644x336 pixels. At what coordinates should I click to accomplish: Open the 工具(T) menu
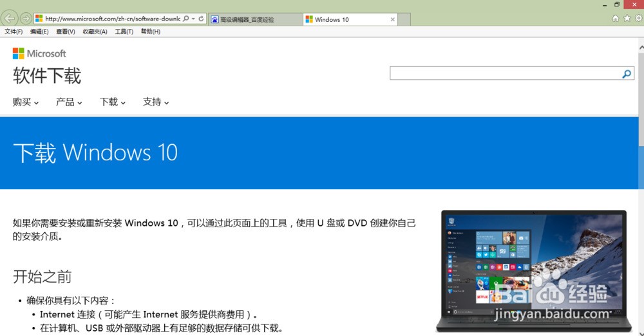tap(124, 32)
